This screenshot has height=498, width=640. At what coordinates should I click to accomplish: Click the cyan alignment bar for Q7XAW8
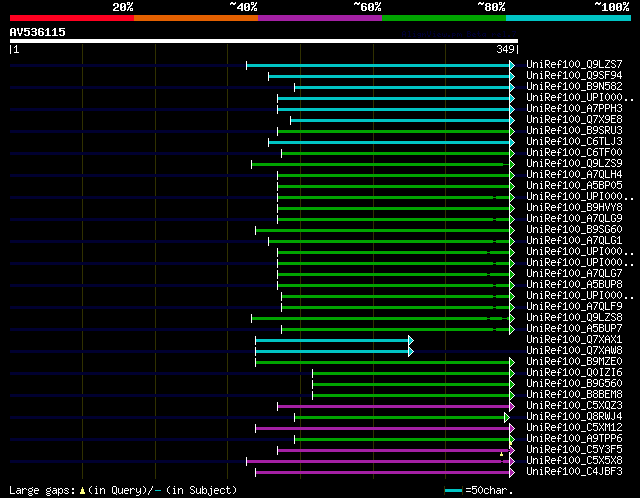334,351
